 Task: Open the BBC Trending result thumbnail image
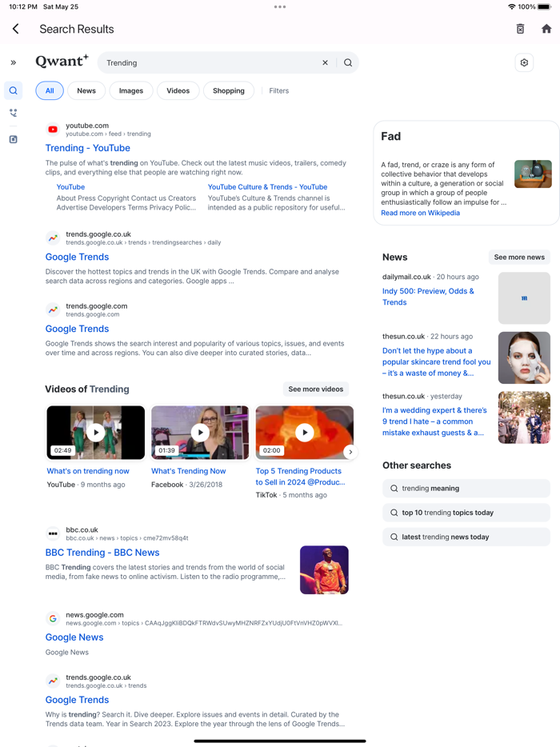(324, 569)
